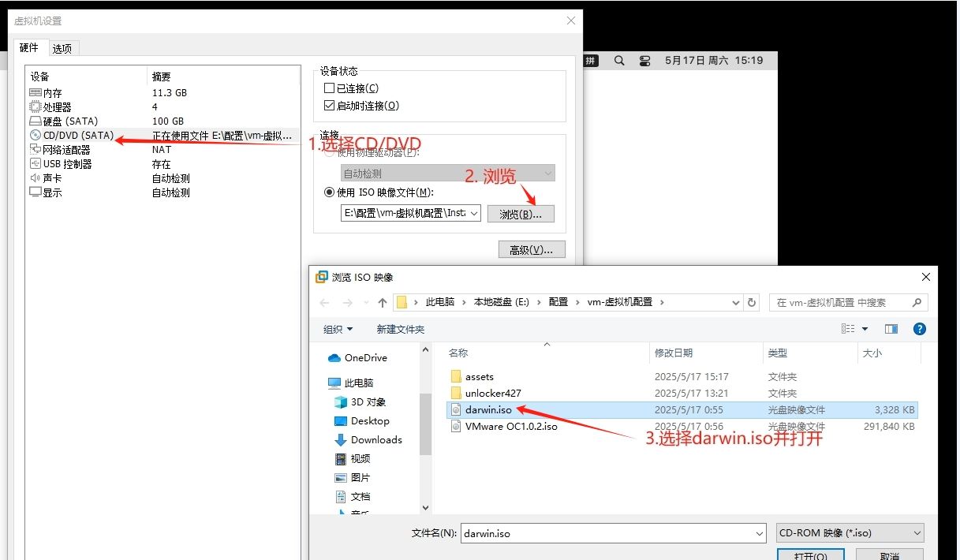This screenshot has height=560, width=960.
Task: Click the 高级(V) button
Action: 531,248
